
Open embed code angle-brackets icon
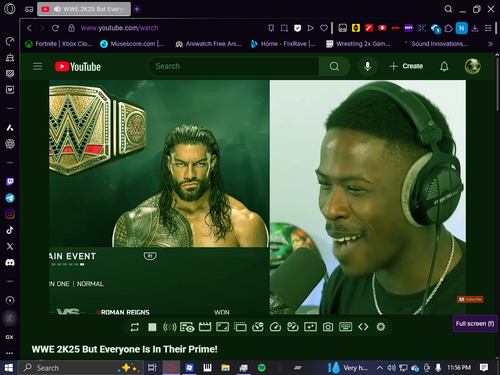click(x=363, y=327)
